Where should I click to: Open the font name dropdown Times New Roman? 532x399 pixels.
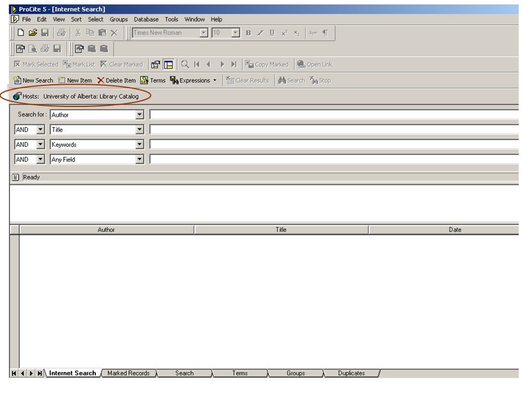coord(203,33)
